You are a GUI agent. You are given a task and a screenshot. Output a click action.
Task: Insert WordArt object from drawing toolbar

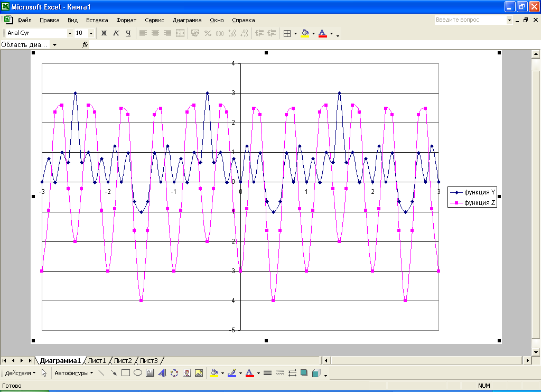[162, 373]
